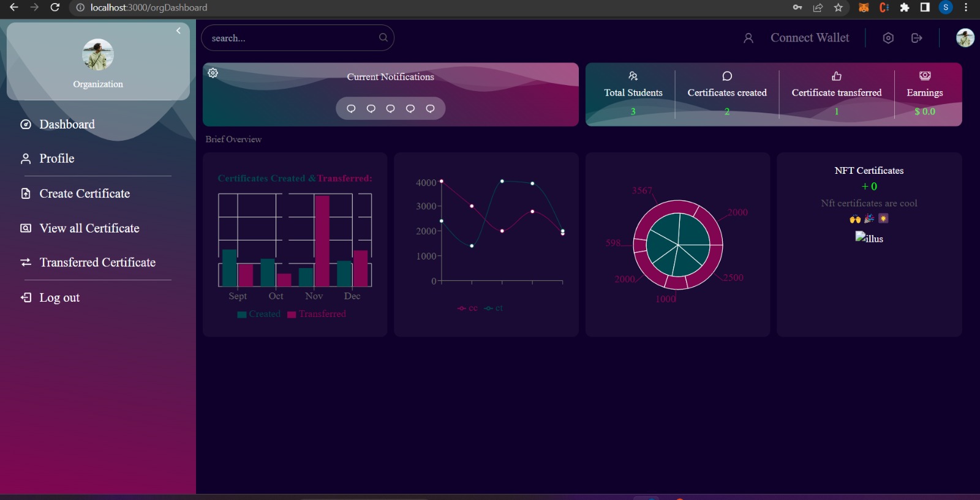The image size is (980, 500).
Task: Click the user icon beside Connect Wallet
Action: click(748, 38)
